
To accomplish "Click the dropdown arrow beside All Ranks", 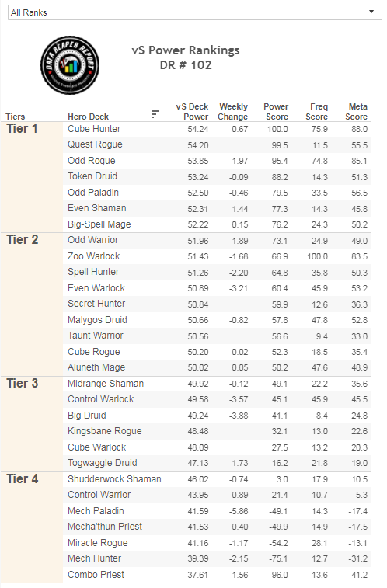I will (371, 12).
